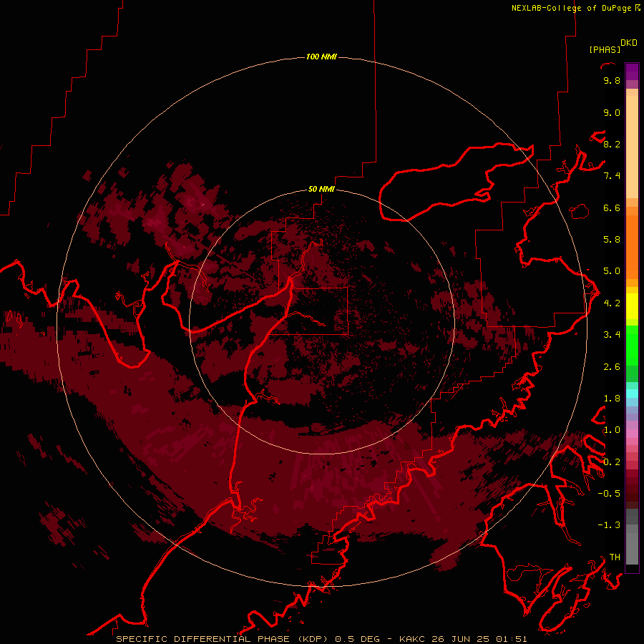Select the 5.0 value on color scale

tap(612, 271)
